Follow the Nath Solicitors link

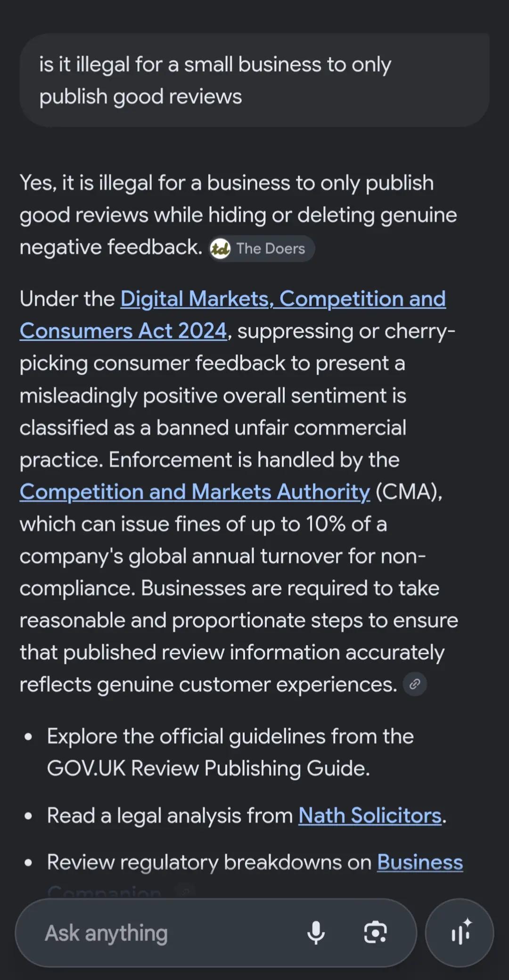tap(370, 815)
